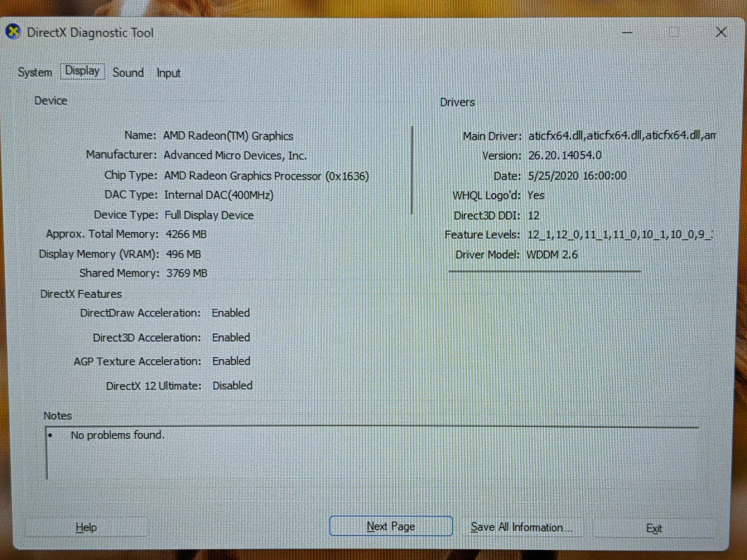Viewport: 747px width, 560px height.
Task: Click the Main Driver aticfx64.dll value
Action: [621, 136]
